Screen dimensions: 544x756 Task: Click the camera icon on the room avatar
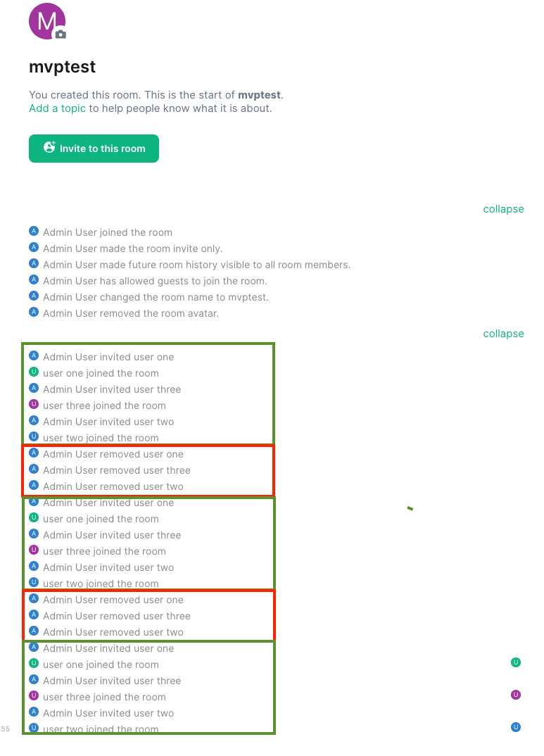tap(61, 34)
